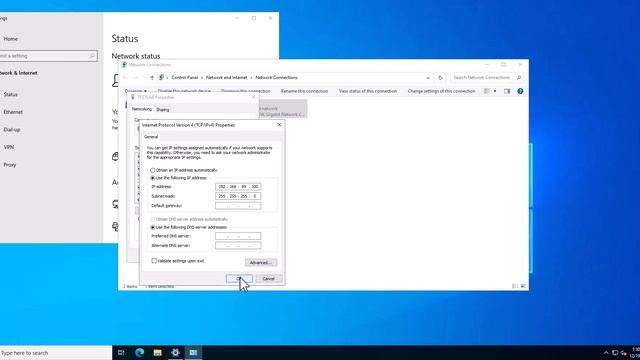Click Find a setting search box

[48, 56]
